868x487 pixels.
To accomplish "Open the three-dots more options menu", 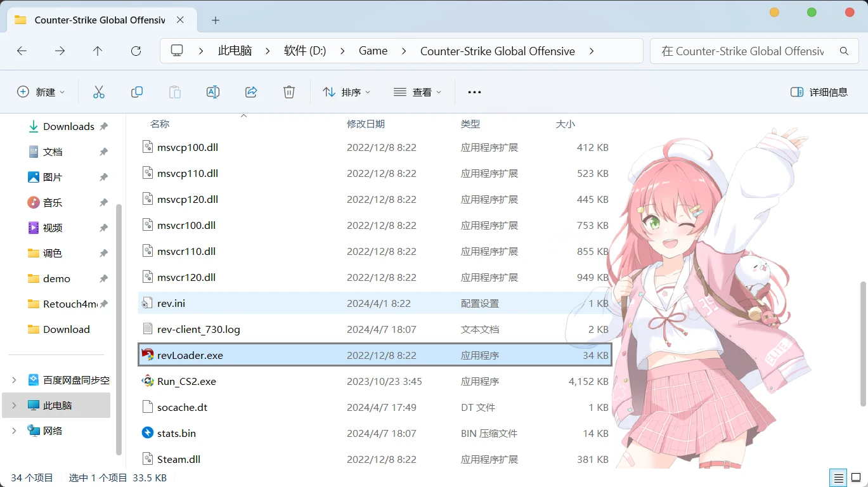I will tap(474, 92).
